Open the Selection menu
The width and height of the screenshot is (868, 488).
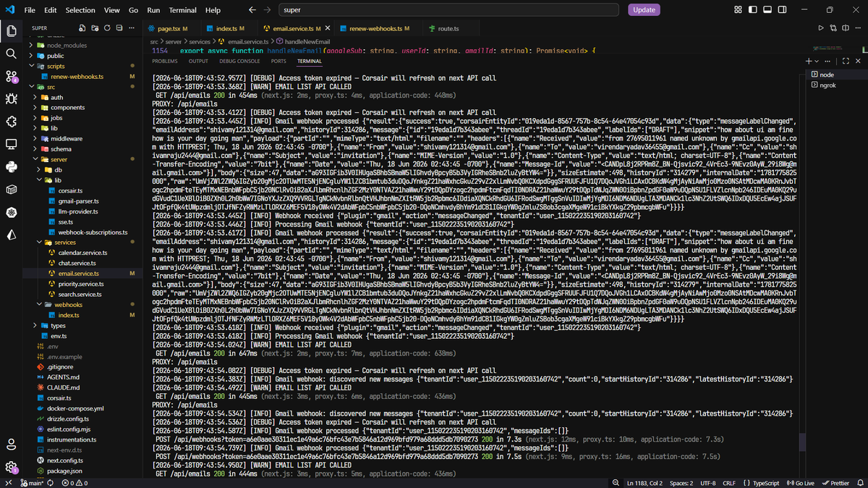point(80,10)
